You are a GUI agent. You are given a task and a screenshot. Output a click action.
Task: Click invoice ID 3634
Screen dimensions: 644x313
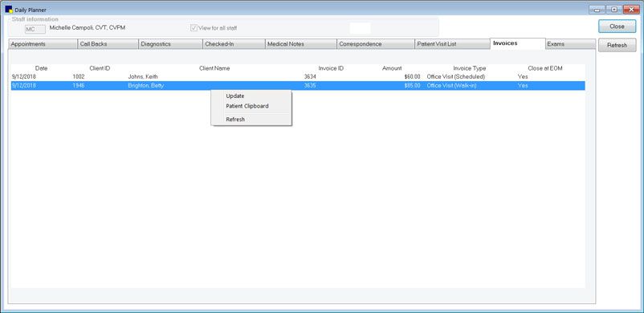click(310, 77)
